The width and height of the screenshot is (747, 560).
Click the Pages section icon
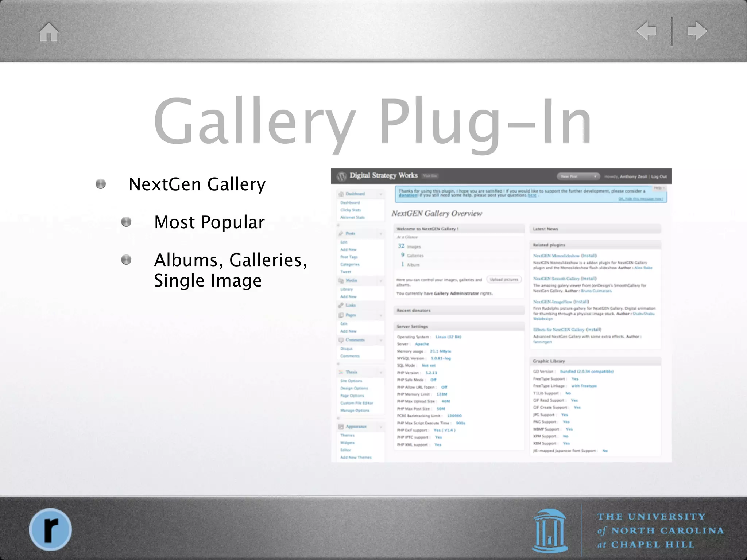point(341,315)
